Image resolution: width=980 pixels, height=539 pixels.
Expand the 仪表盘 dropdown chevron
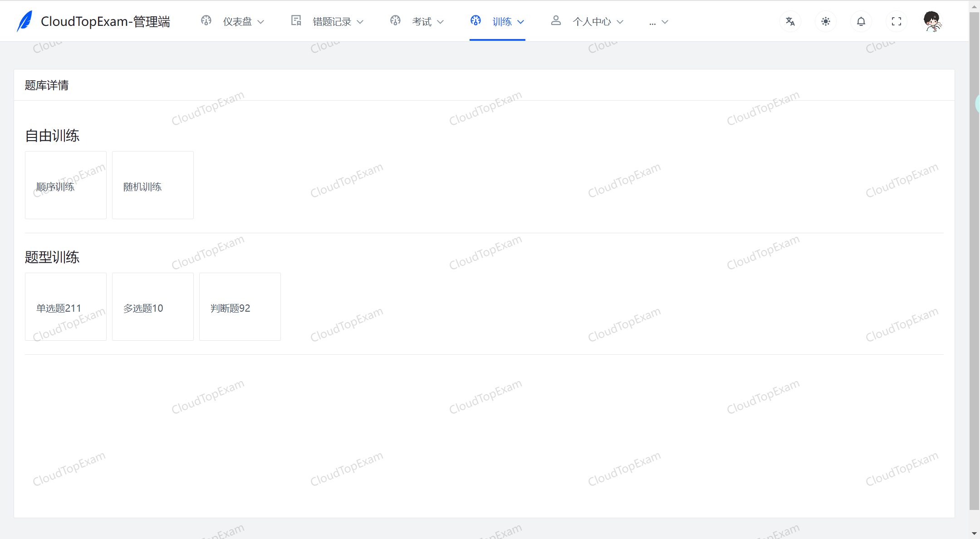261,22
